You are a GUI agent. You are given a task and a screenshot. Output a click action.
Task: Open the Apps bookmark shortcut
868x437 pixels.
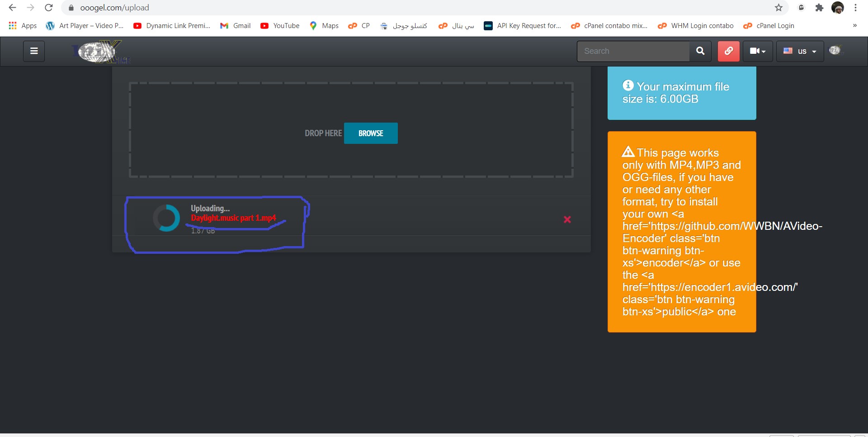(23, 26)
